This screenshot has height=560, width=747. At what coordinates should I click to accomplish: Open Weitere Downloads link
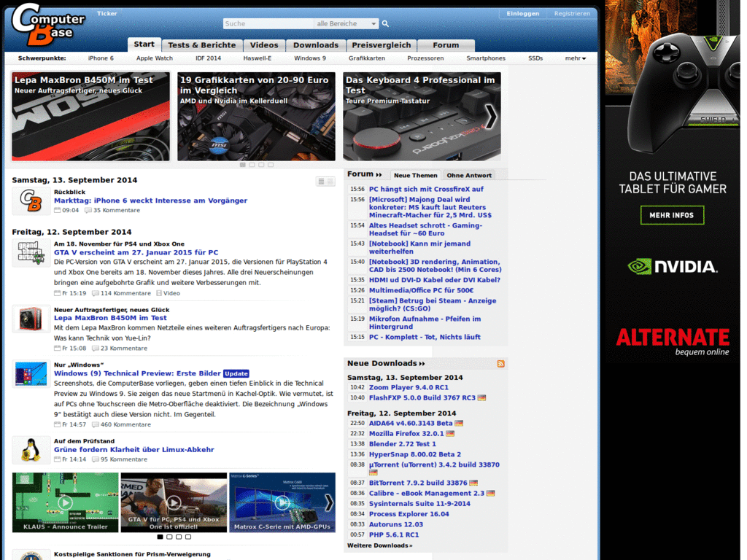click(x=379, y=545)
